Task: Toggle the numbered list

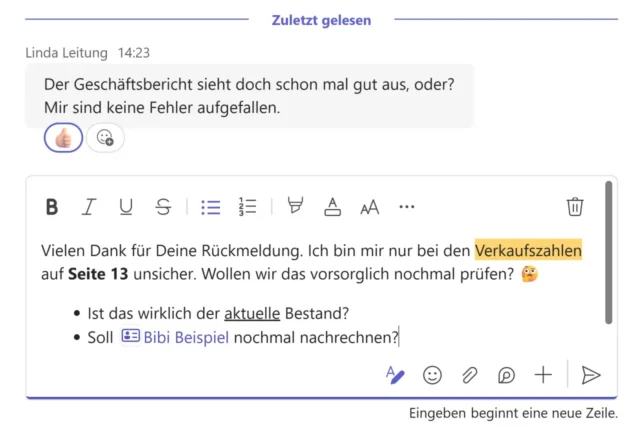Action: point(247,207)
